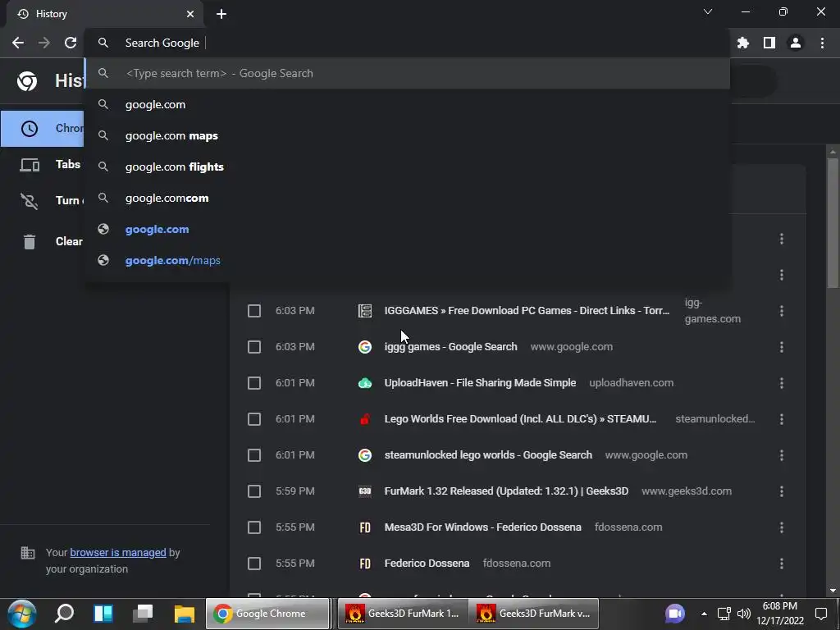Choose the 'google.com flights' suggestion
Screen dimensions: 840x630
point(407,167)
